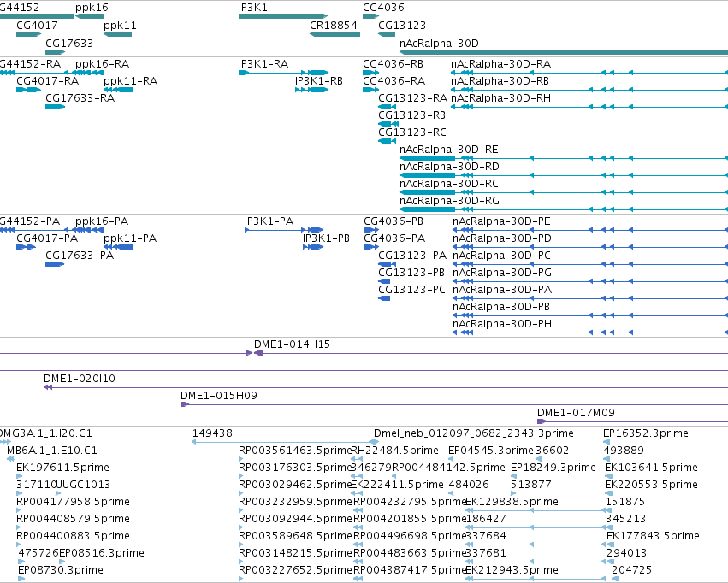Click the nAcRalpha-30D-RG transcript label
Screen dimensions: 728x583
449,201
